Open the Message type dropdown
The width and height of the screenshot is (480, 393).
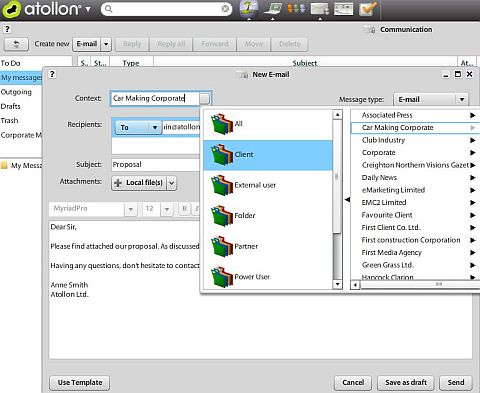point(431,99)
